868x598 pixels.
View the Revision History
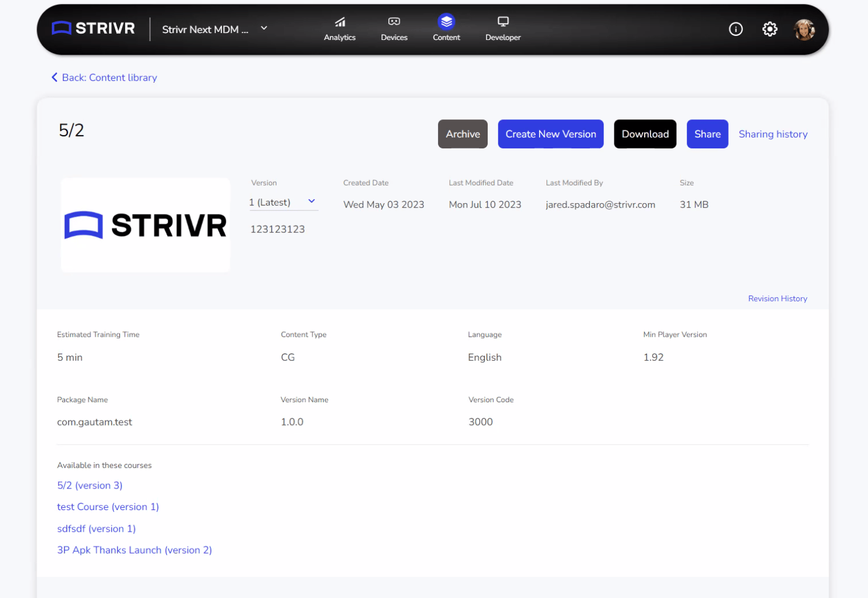point(777,298)
